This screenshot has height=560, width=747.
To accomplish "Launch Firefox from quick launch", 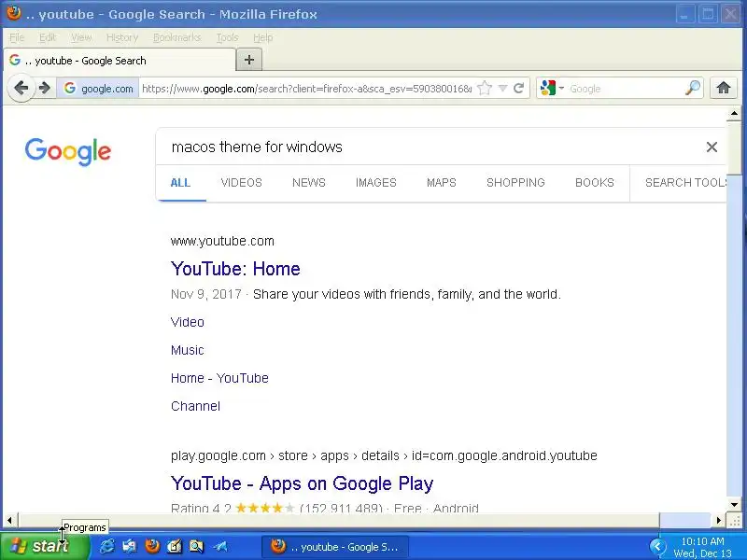I will click(x=152, y=546).
